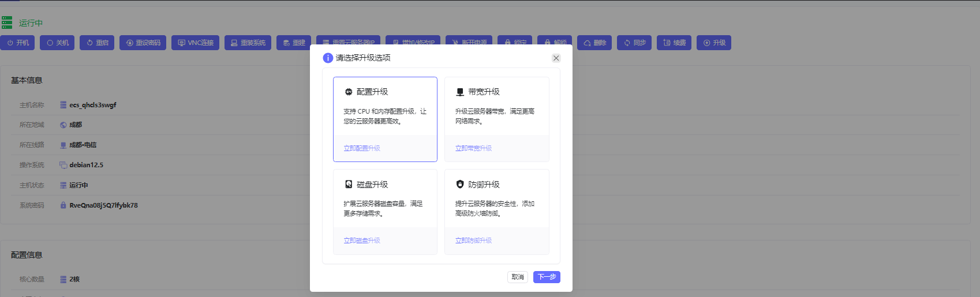Select the 防御升级 option card description
Image resolution: width=980 pixels, height=297 pixels.
point(495,209)
